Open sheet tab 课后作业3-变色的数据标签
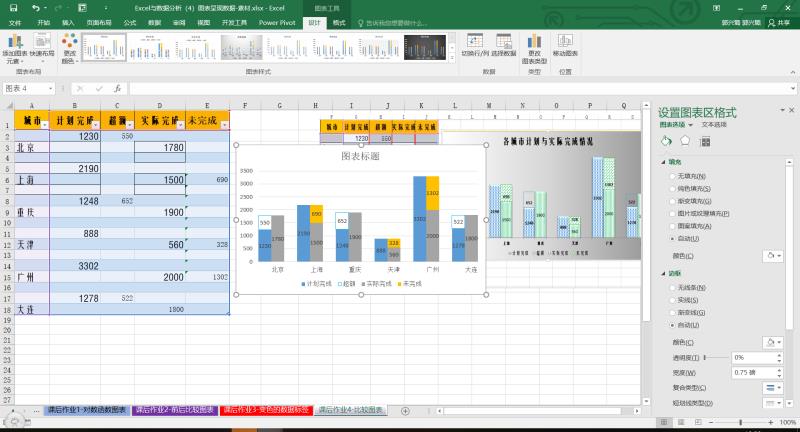 pos(266,410)
